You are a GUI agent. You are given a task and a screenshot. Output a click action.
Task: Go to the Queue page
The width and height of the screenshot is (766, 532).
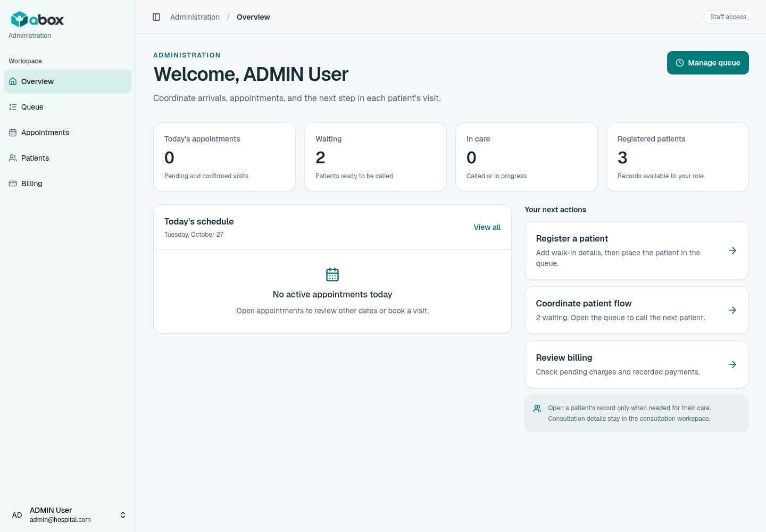click(x=68, y=107)
